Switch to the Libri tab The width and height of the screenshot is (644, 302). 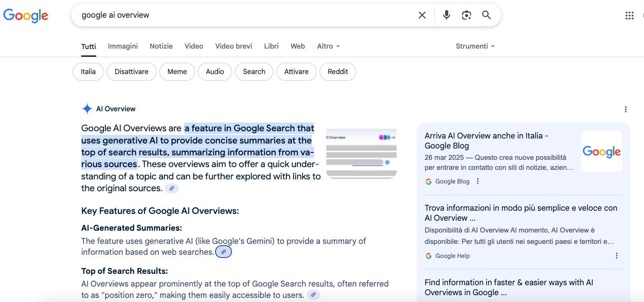(x=271, y=46)
